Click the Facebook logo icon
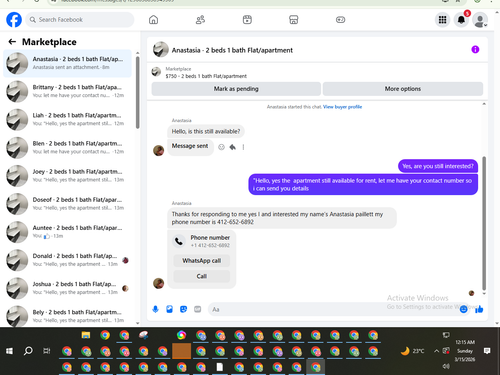The height and width of the screenshot is (375, 500). tap(14, 20)
